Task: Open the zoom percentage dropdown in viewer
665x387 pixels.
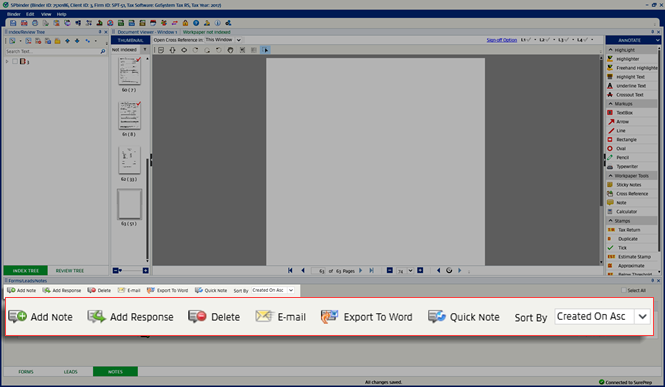Action: click(410, 271)
